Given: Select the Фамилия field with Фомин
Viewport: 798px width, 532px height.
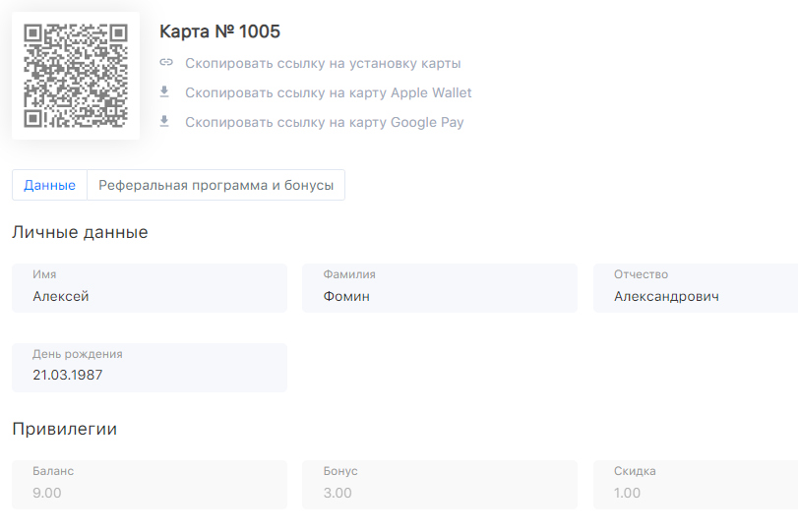Looking at the screenshot, I should coord(440,288).
